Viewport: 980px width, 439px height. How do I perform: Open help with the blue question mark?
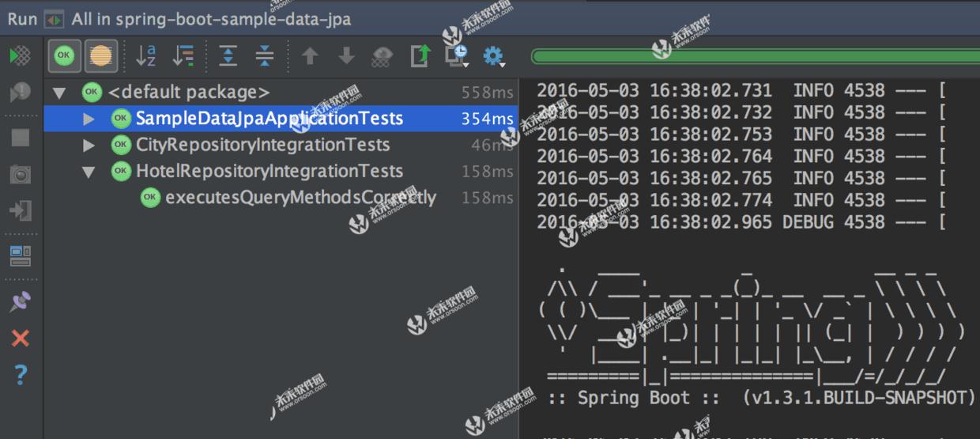click(x=21, y=375)
